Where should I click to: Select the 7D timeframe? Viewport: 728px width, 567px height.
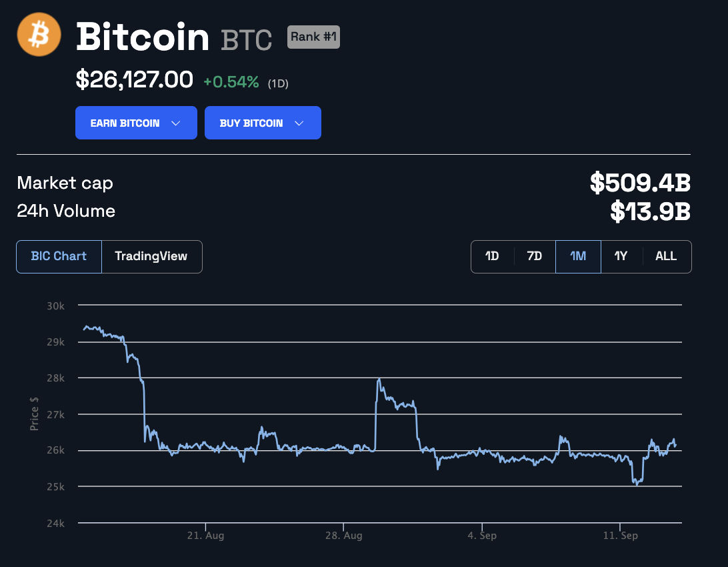534,256
